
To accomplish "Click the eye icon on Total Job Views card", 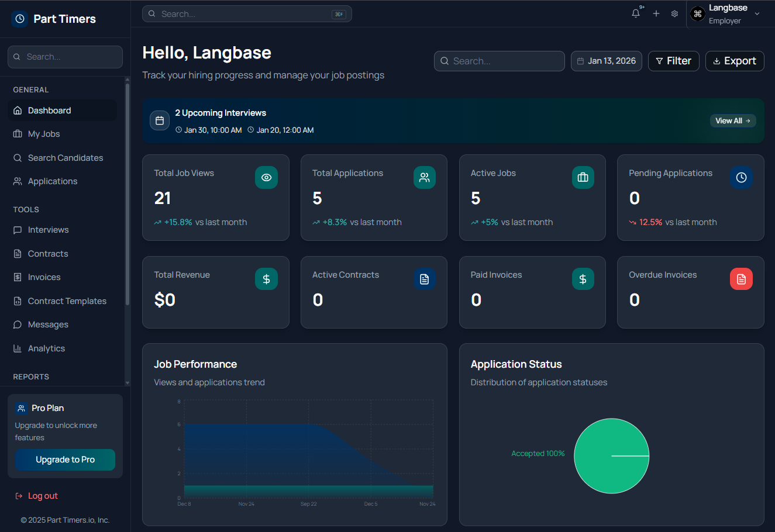I will [x=267, y=177].
